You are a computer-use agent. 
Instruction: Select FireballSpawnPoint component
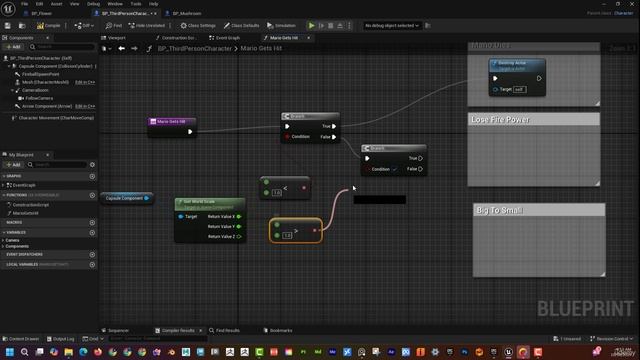[x=40, y=74]
